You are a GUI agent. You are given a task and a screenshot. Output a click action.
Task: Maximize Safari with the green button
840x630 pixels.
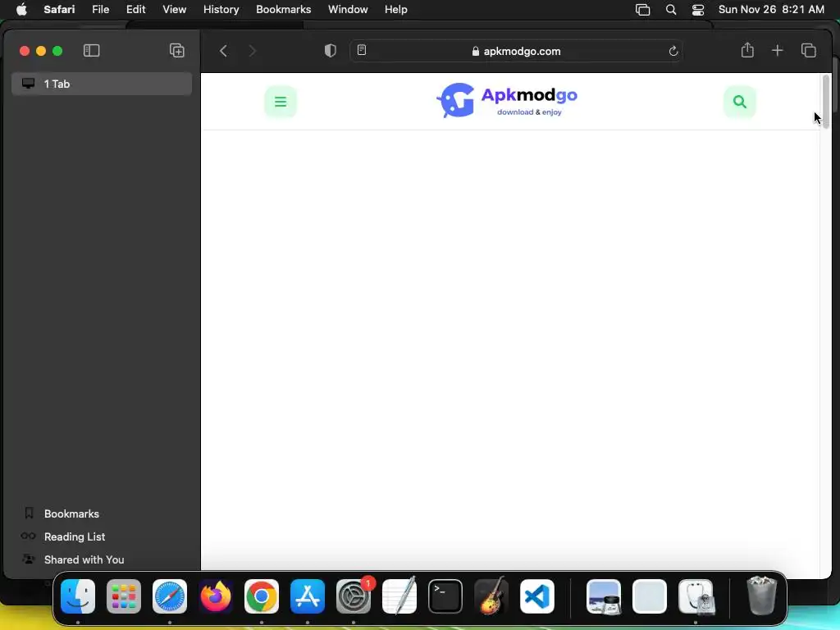pyautogui.click(x=58, y=51)
